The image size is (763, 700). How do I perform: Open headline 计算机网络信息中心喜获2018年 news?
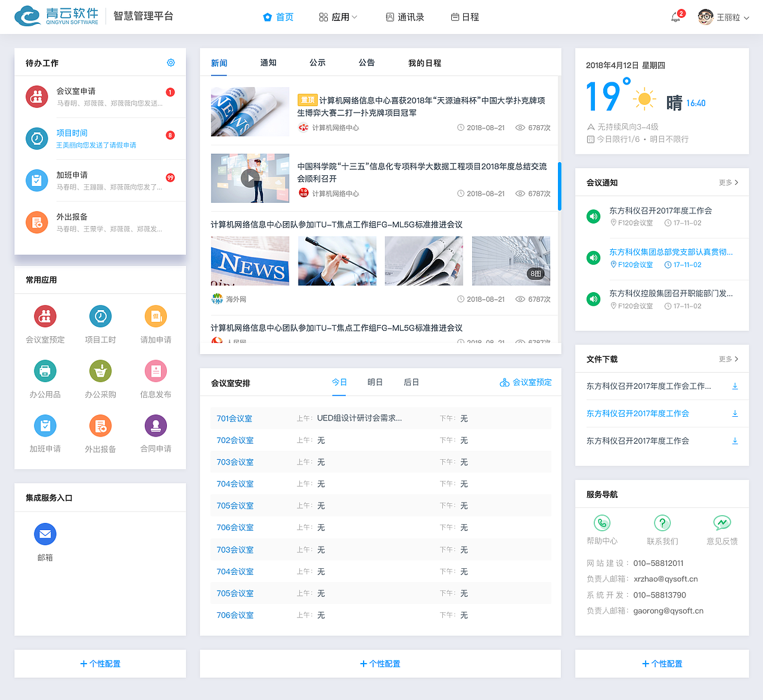coord(421,106)
